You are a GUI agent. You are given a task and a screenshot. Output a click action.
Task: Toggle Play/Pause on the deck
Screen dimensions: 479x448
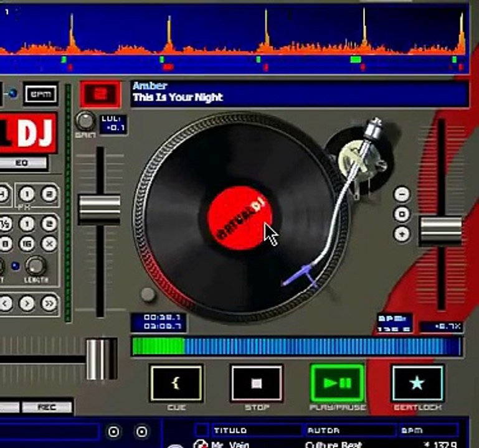(337, 383)
